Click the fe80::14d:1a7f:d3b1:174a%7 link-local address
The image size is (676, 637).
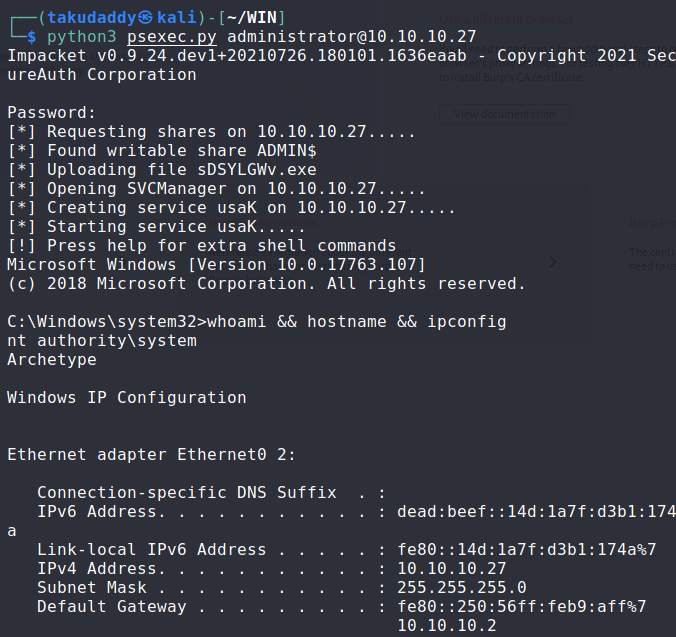[x=526, y=550]
